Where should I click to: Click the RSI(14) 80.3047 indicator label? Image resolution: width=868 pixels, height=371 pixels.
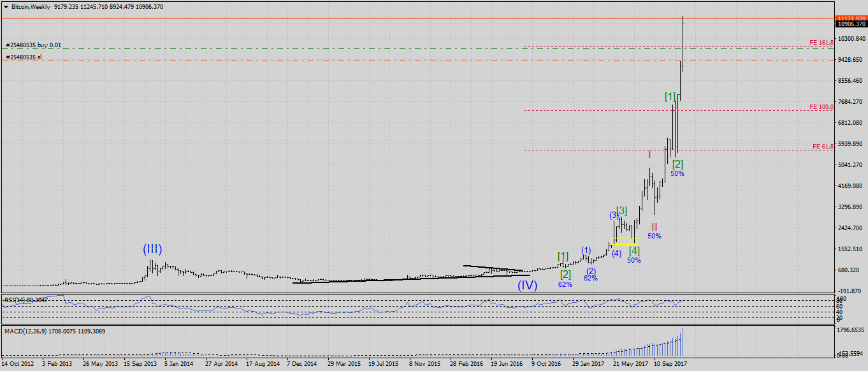(25, 299)
